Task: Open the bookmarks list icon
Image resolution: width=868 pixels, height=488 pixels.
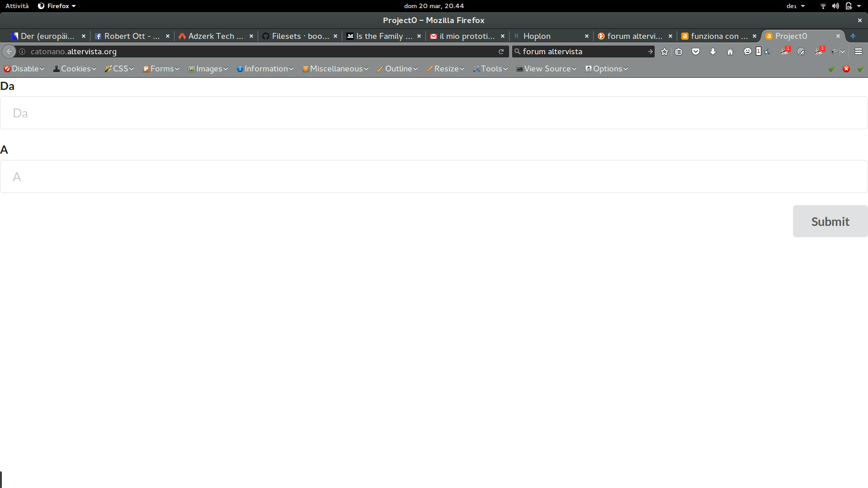Action: [679, 52]
